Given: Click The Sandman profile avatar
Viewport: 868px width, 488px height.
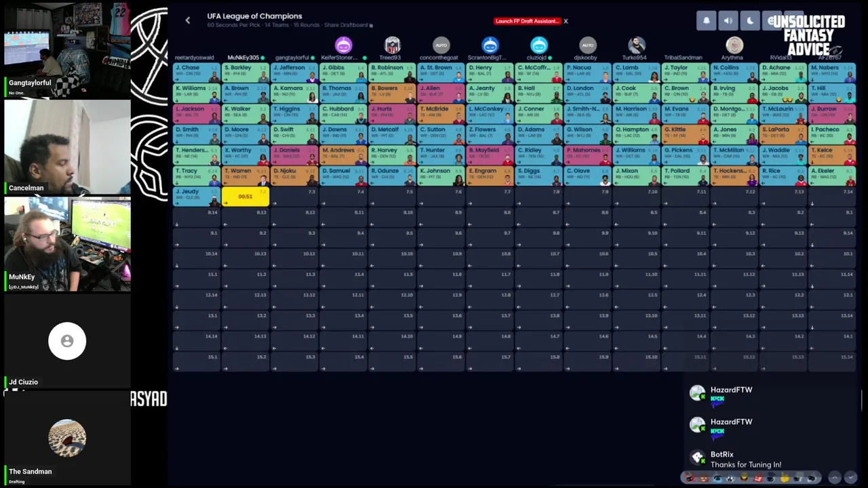Looking at the screenshot, I should tap(67, 438).
